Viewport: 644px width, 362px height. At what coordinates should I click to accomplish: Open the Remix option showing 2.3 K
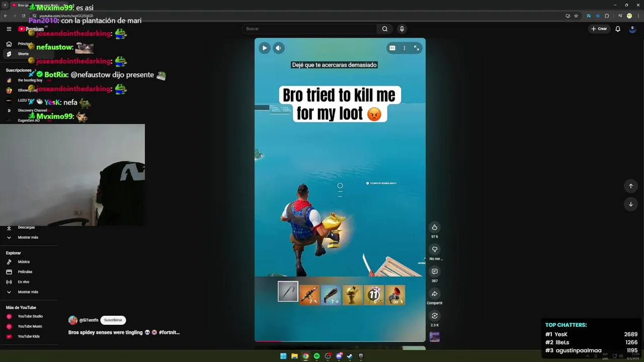435,316
